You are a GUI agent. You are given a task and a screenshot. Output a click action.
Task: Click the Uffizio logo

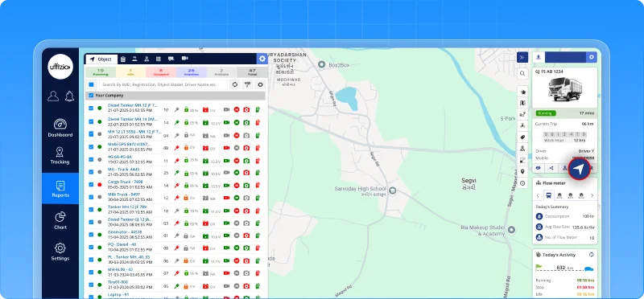[60, 67]
